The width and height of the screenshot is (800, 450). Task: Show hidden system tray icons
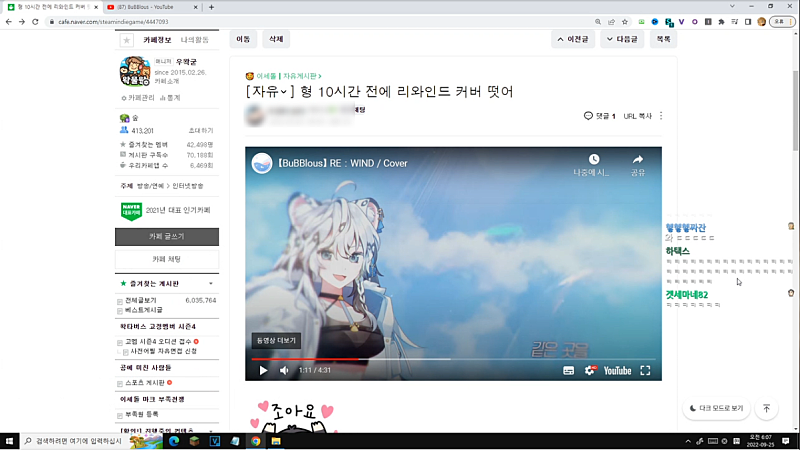coord(688,441)
